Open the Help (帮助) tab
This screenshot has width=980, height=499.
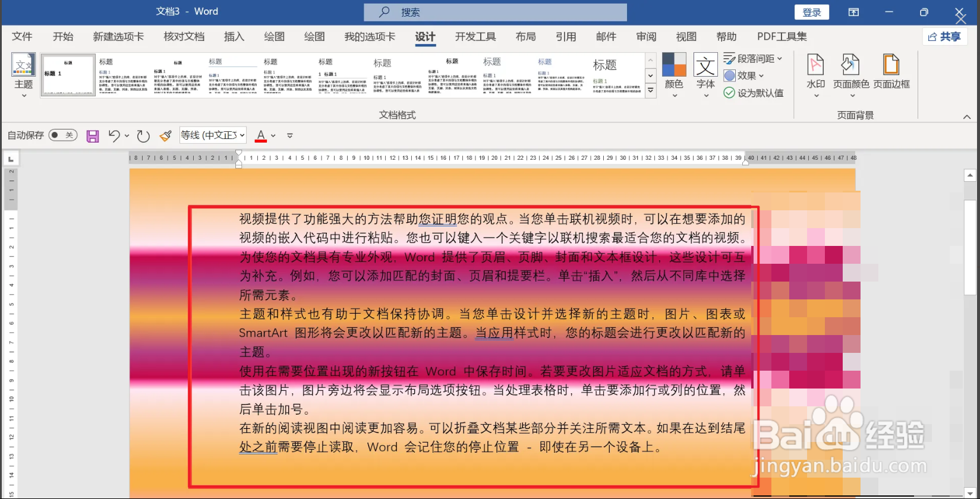(x=726, y=36)
